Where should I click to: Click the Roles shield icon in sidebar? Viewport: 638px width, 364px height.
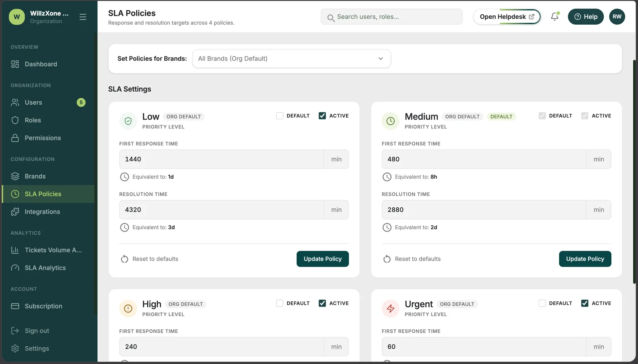(15, 120)
